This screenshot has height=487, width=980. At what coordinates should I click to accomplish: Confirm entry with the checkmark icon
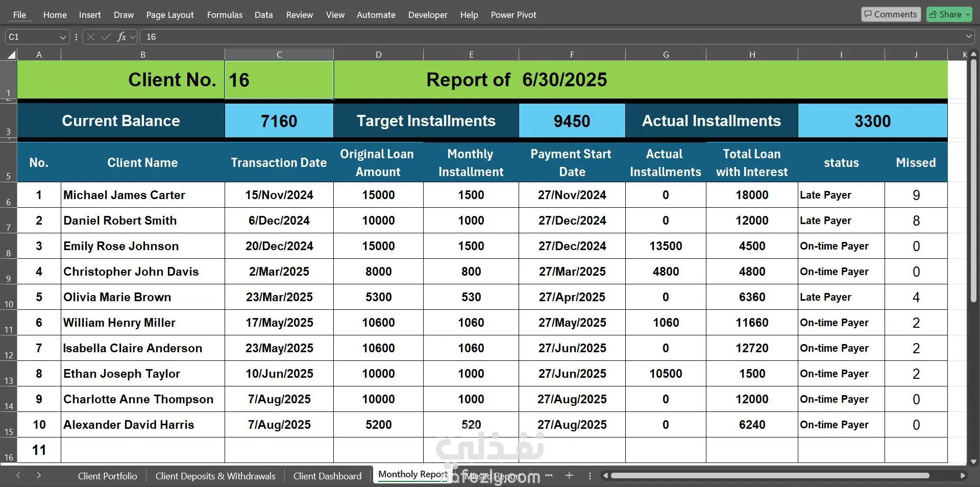(x=106, y=37)
